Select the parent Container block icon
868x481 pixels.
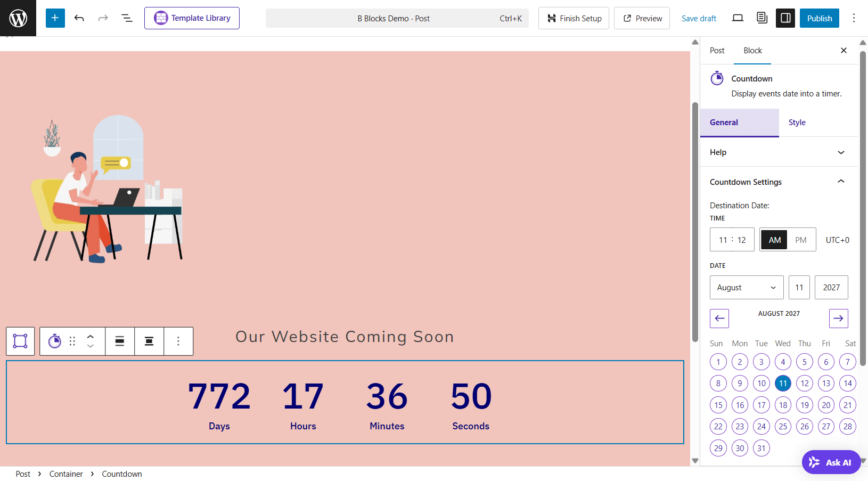point(20,341)
